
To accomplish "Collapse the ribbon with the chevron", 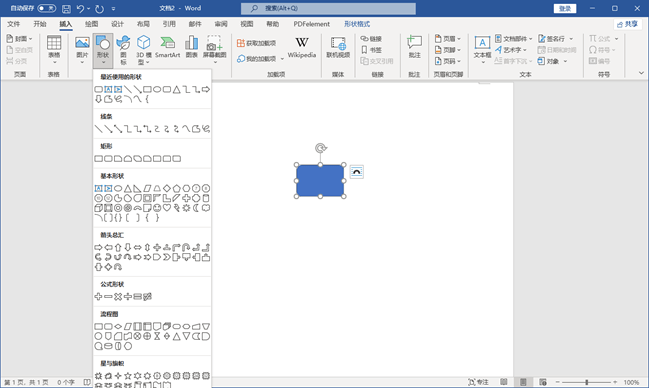I will (x=641, y=73).
